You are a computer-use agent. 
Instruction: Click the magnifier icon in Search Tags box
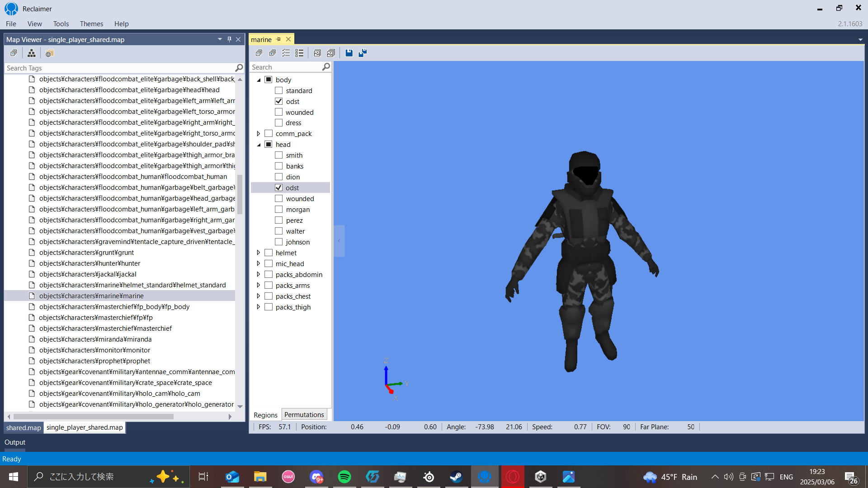coord(239,68)
